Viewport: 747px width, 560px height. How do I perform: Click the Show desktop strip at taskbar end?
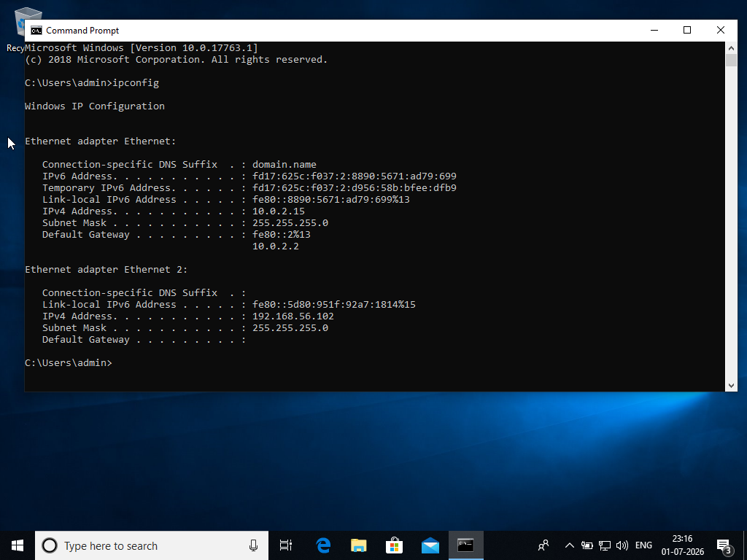pos(745,545)
